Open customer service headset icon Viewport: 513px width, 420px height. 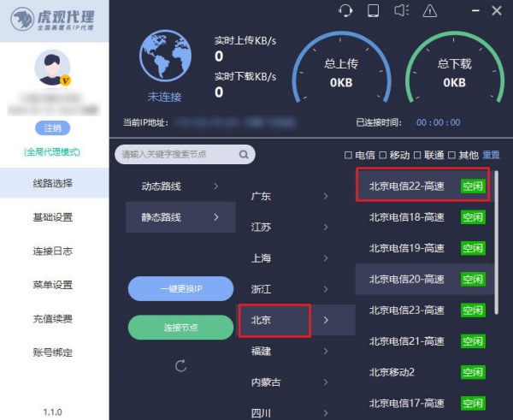pos(345,11)
